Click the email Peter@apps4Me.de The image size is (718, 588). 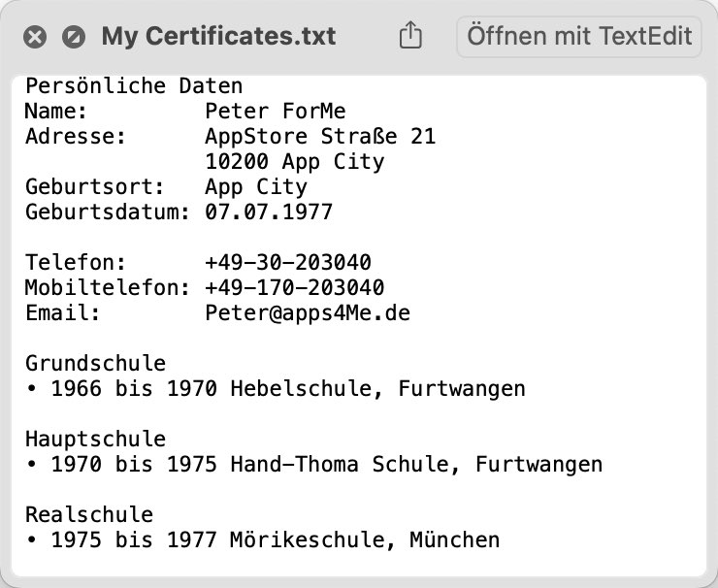click(308, 313)
